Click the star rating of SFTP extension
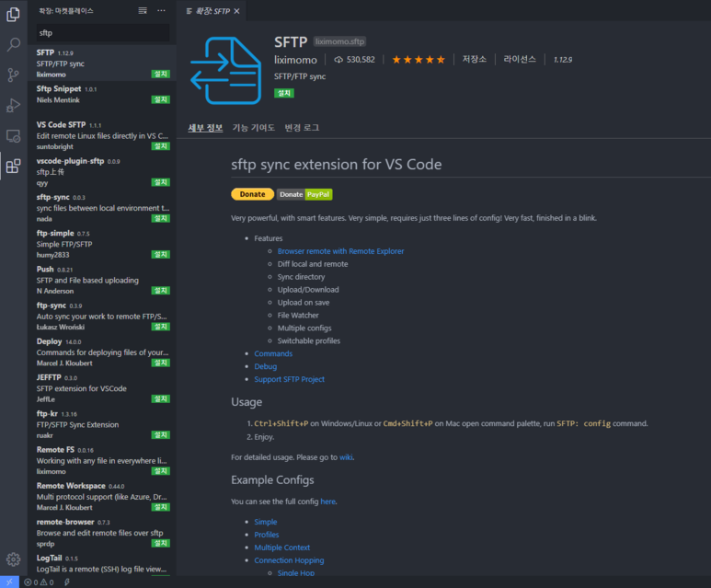The width and height of the screenshot is (711, 588). pyautogui.click(x=419, y=60)
